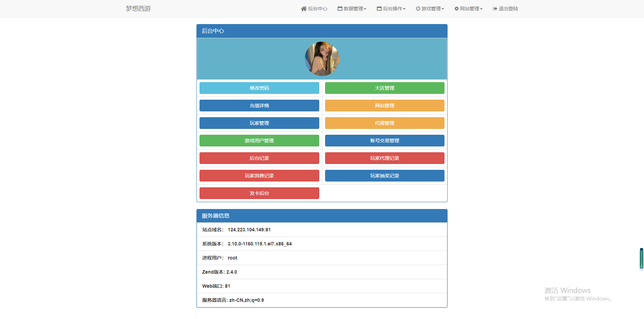644x319 pixels.
Task: Click the clock icon beside 游戏管理
Action: point(418,9)
